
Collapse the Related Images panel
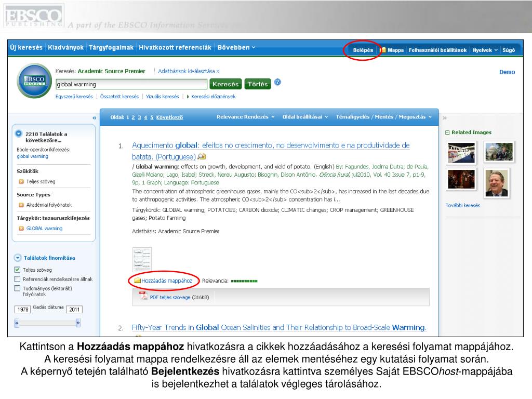pyautogui.click(x=447, y=132)
